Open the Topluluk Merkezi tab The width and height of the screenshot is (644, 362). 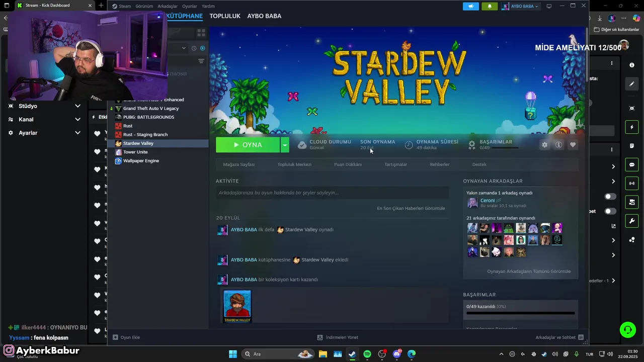(x=294, y=164)
